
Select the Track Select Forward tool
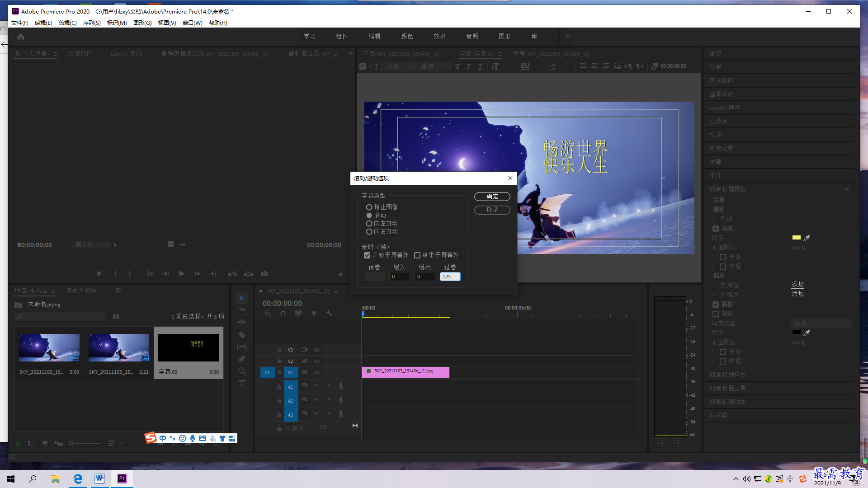(x=242, y=310)
